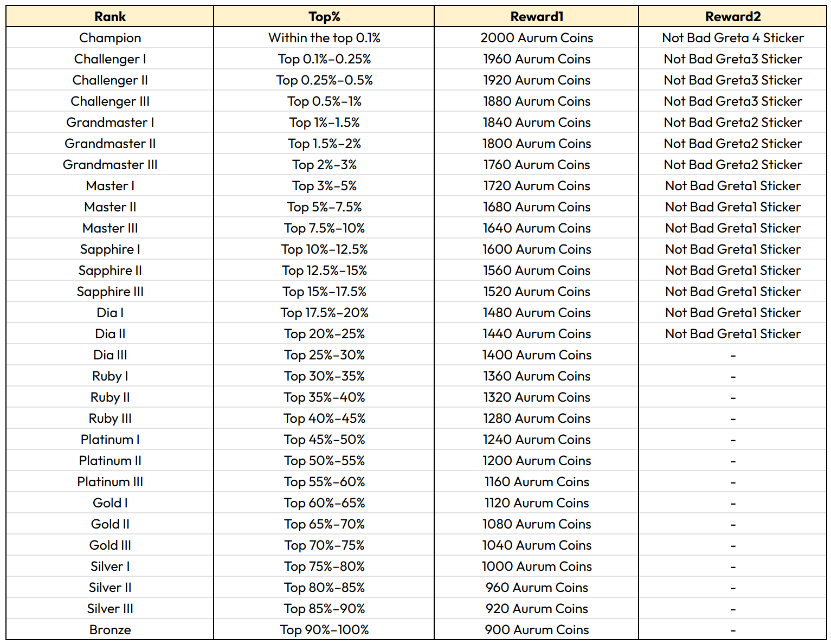Select the Silver I rank cell

(110, 566)
